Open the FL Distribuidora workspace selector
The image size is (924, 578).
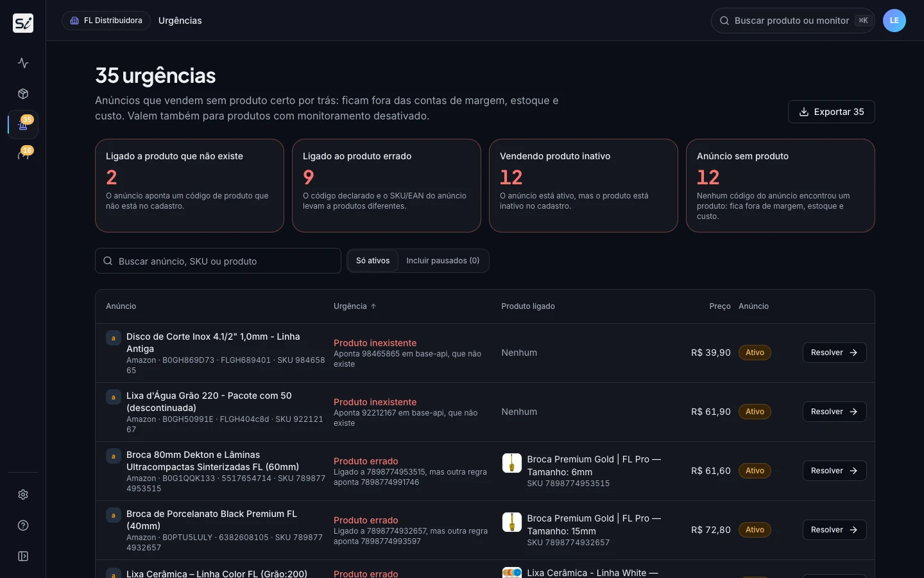[106, 21]
